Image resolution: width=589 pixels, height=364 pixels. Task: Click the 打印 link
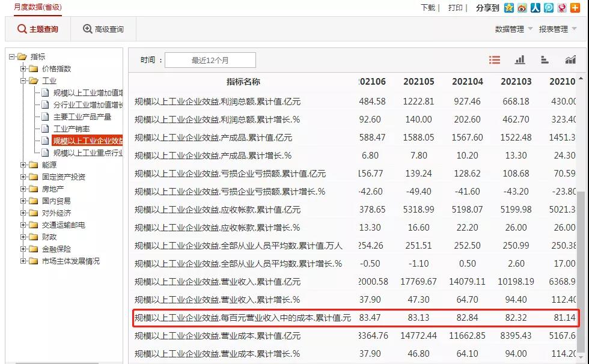[456, 7]
